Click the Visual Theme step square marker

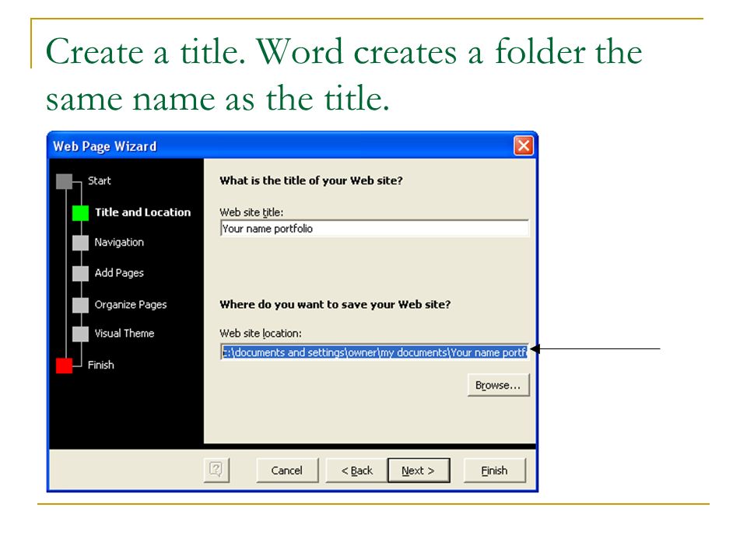(x=80, y=334)
